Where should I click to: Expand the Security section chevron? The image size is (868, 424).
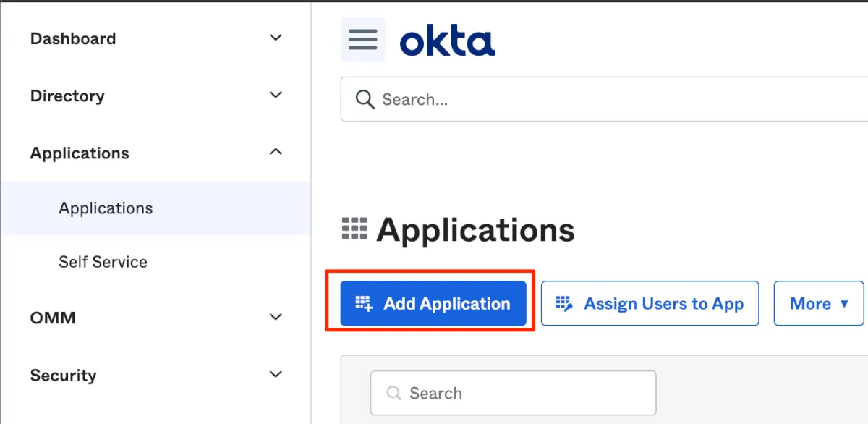click(276, 374)
